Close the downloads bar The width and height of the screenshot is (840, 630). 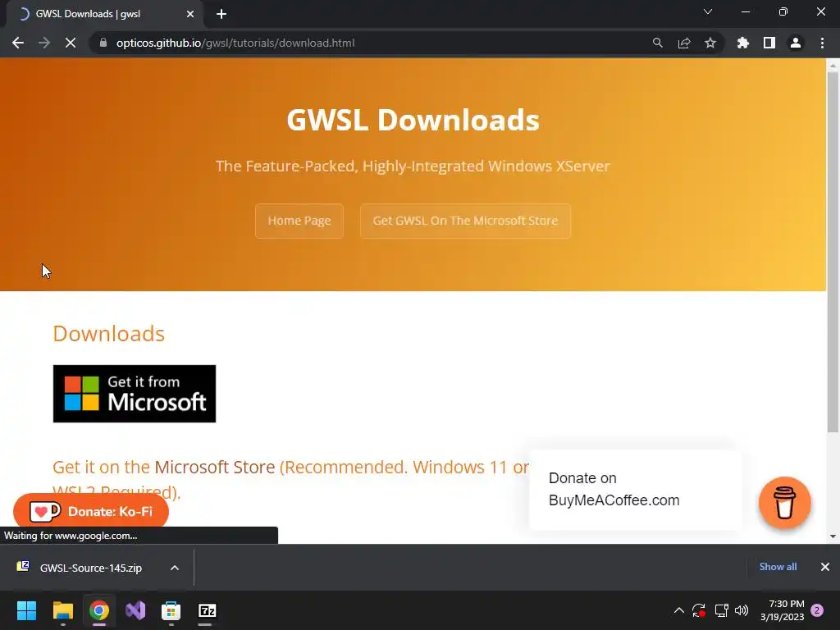[x=825, y=567]
